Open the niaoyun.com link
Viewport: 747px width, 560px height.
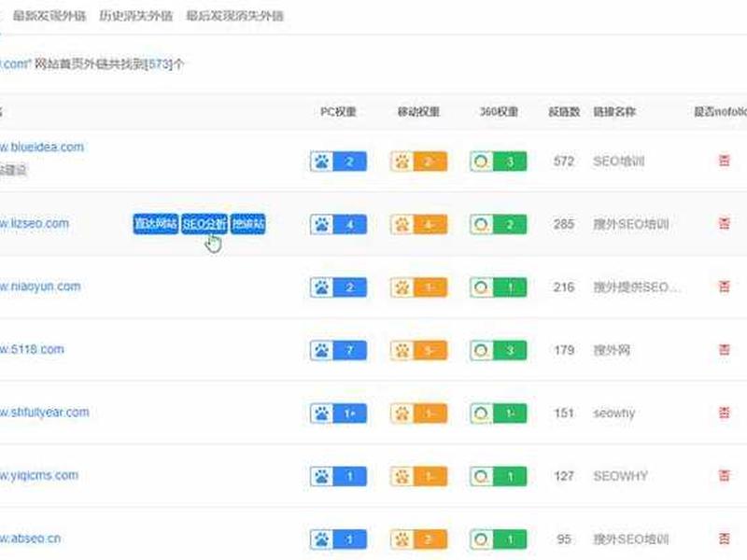click(40, 287)
